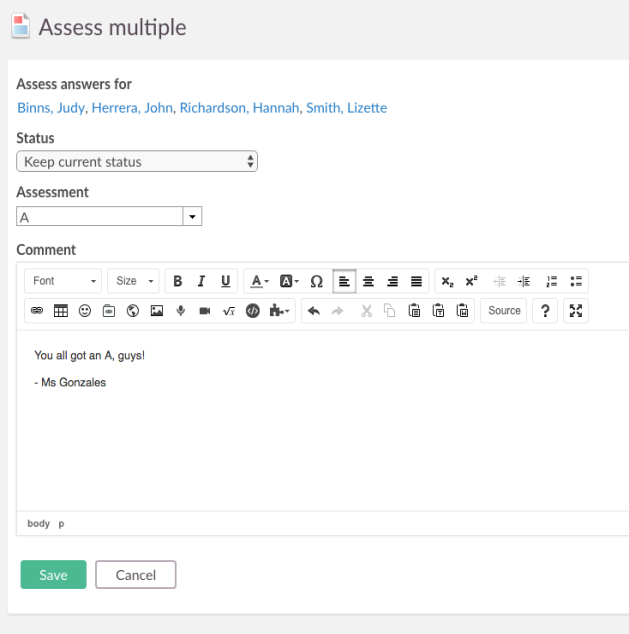Open the Status dropdown
Screen dimensions: 629x634
tap(137, 162)
